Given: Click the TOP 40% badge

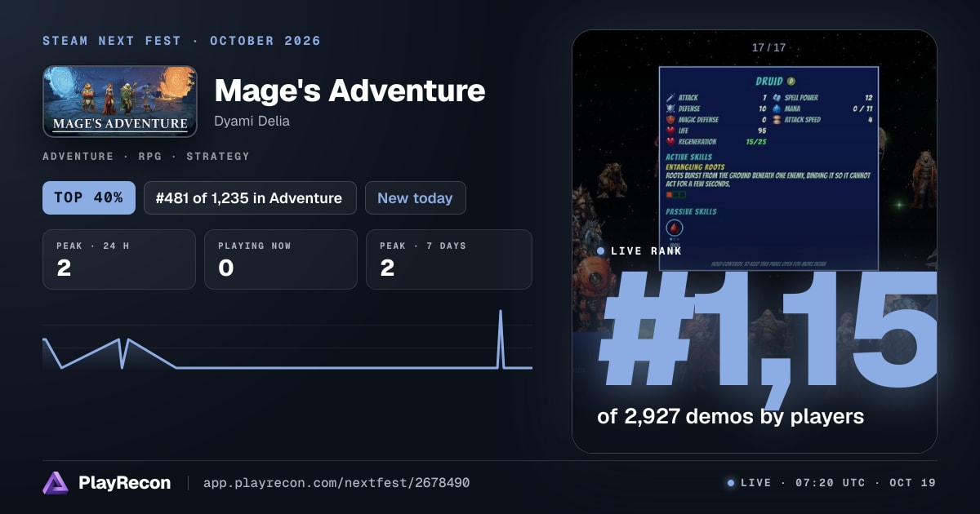Looking at the screenshot, I should tap(89, 197).
